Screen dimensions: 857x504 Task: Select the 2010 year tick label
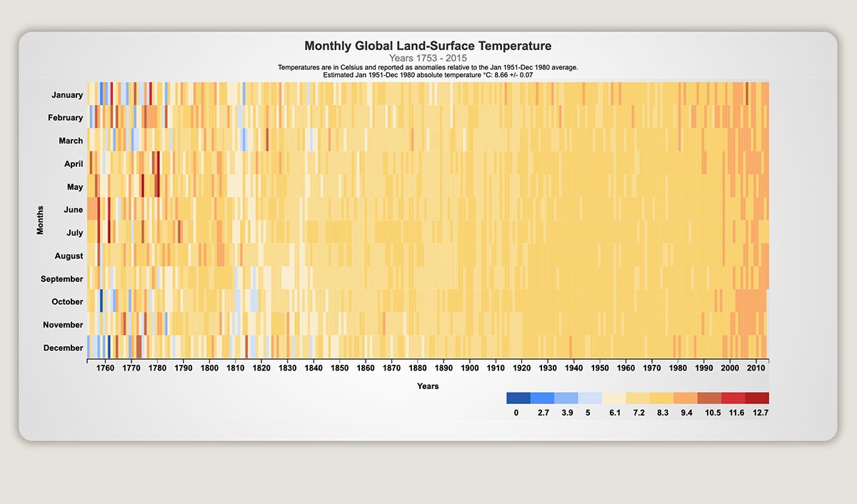click(756, 368)
